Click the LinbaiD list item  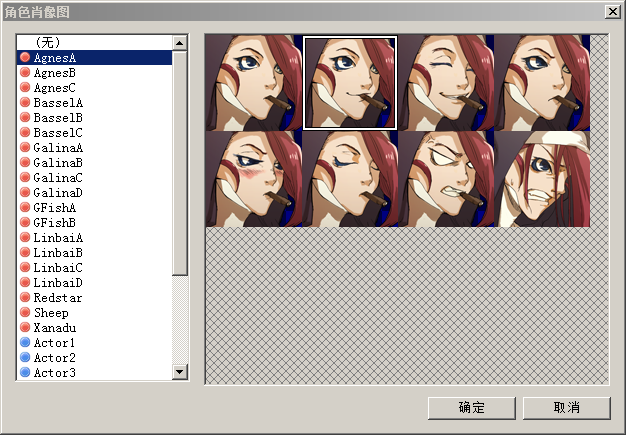(95, 283)
